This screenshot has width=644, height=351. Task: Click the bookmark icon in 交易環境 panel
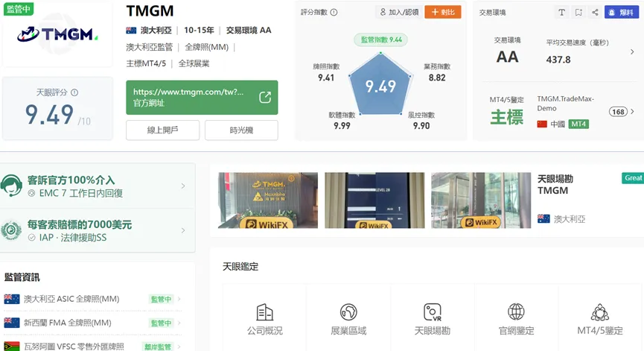pyautogui.click(x=578, y=13)
